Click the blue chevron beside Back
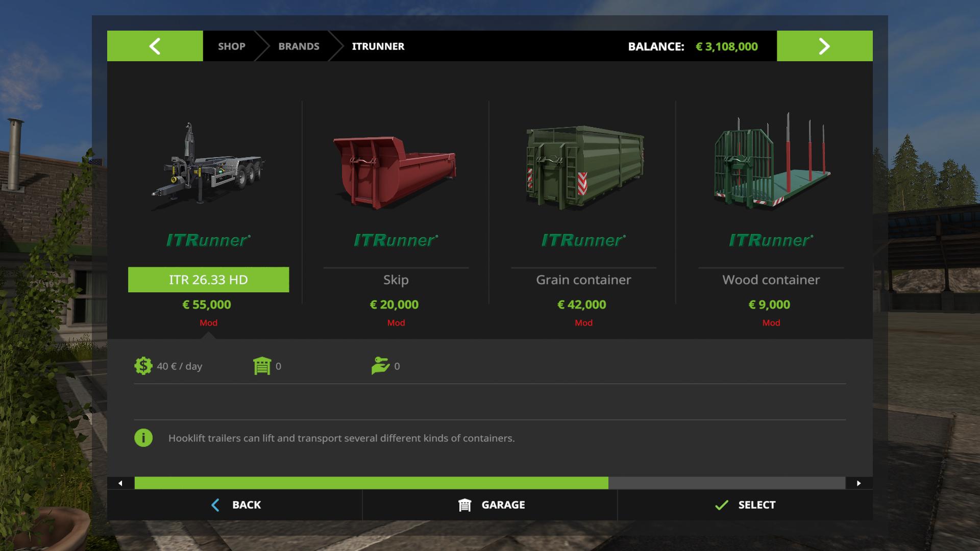The width and height of the screenshot is (980, 551). pyautogui.click(x=215, y=505)
